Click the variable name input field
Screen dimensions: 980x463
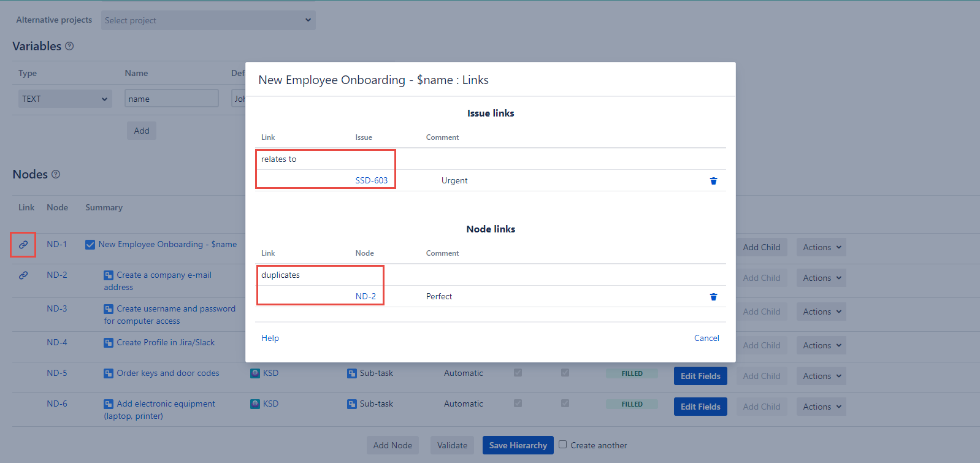click(x=172, y=99)
